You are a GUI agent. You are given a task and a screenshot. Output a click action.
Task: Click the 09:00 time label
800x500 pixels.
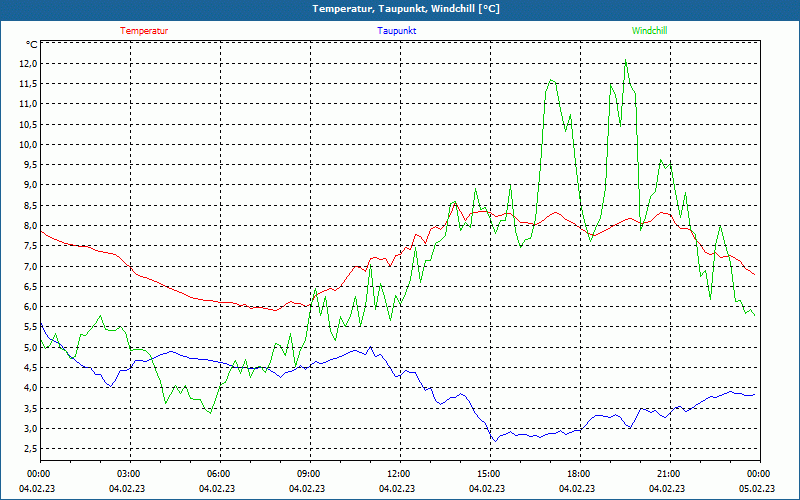pos(308,474)
